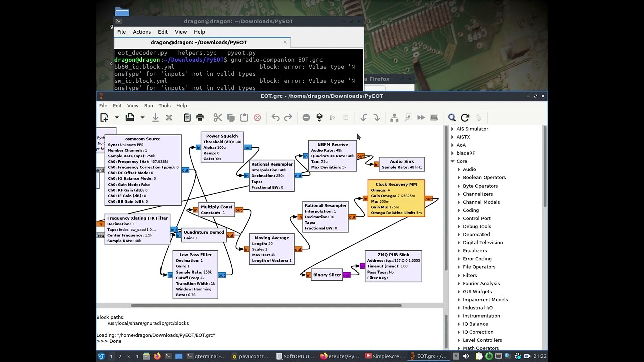Expand the AIS Simulator category
The image size is (644, 362).
[453, 129]
